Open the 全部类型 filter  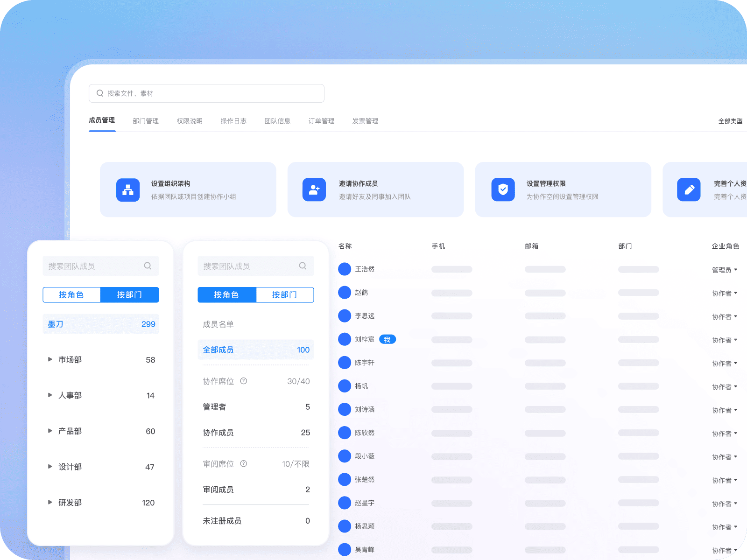coord(730,121)
